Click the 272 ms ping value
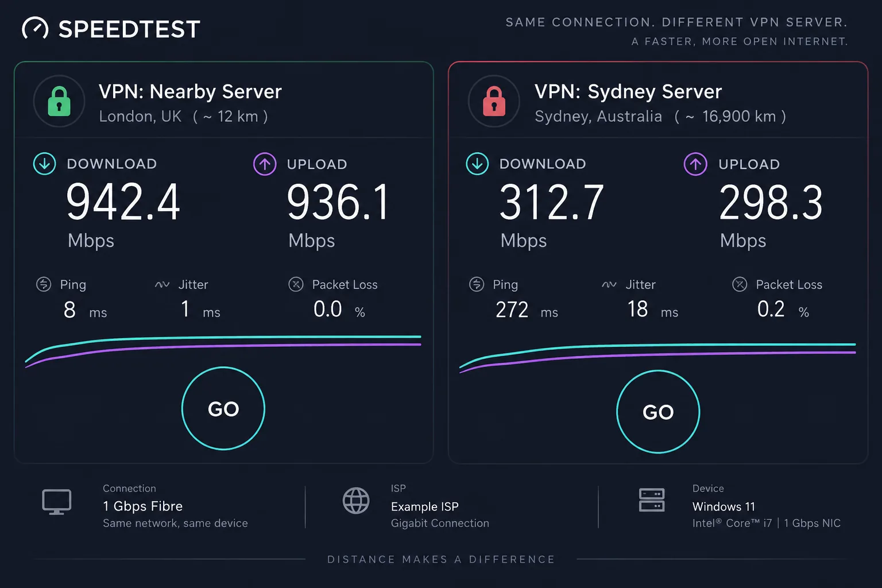The height and width of the screenshot is (588, 882). (x=527, y=310)
